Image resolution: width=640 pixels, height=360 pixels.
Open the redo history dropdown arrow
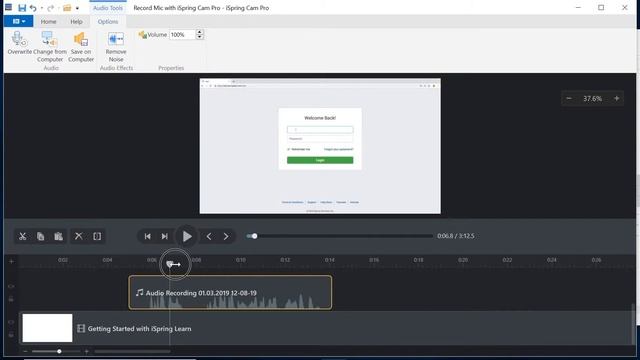pyautogui.click(x=58, y=8)
